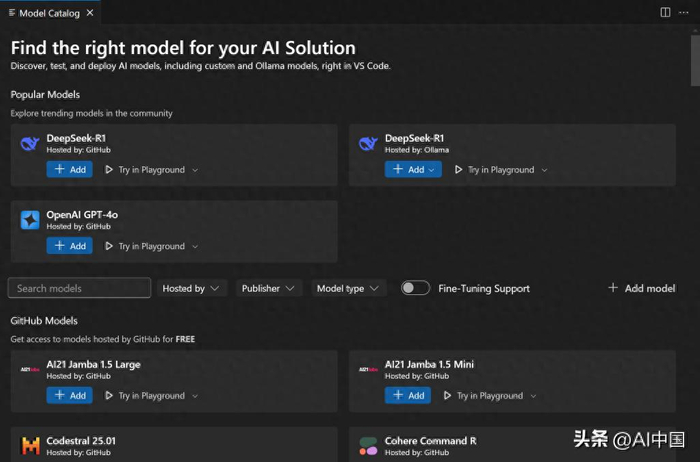This screenshot has height=462, width=700.
Task: Click the split editor icon
Action: (x=665, y=13)
